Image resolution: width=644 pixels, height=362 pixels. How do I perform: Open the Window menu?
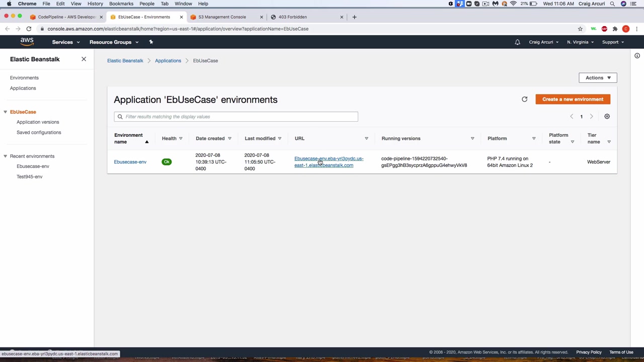coord(183,4)
